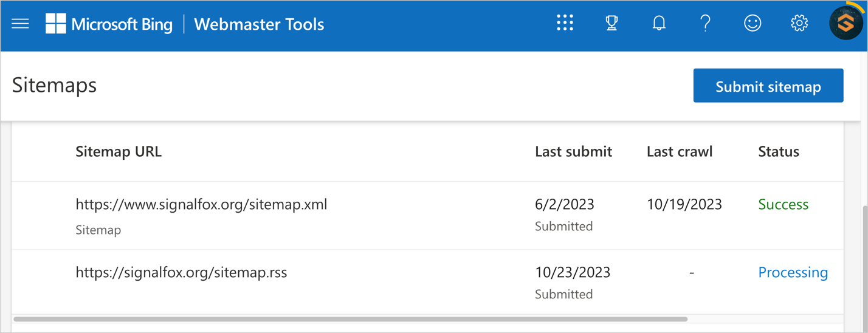
Task: Select the signalfox.org/sitemap.xml row URL
Action: pos(201,204)
